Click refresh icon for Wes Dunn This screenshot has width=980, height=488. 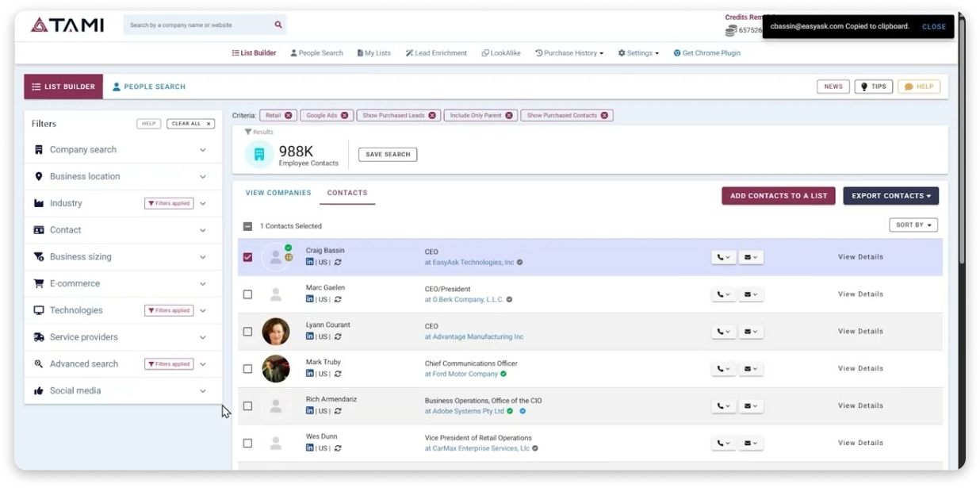(338, 448)
